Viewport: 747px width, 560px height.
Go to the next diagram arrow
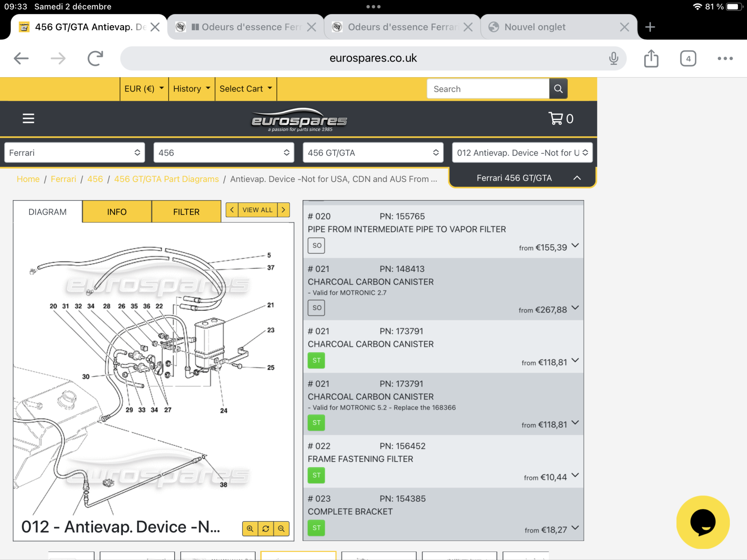(283, 210)
